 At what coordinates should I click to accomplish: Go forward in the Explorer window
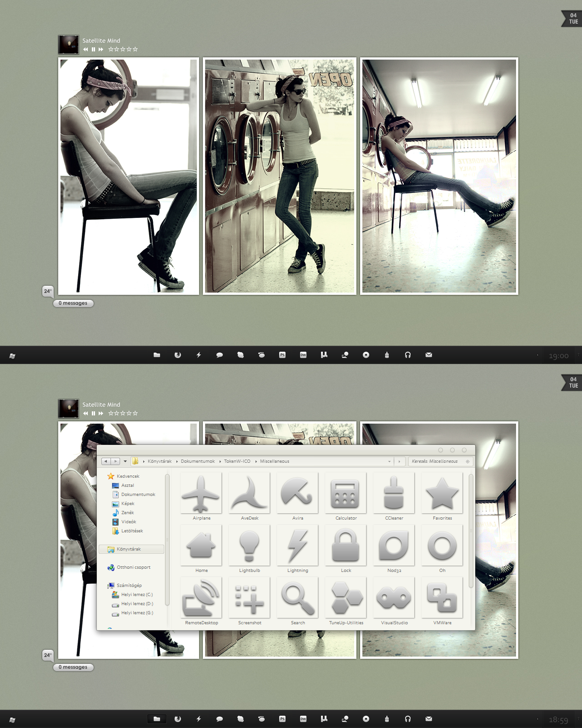tap(115, 461)
